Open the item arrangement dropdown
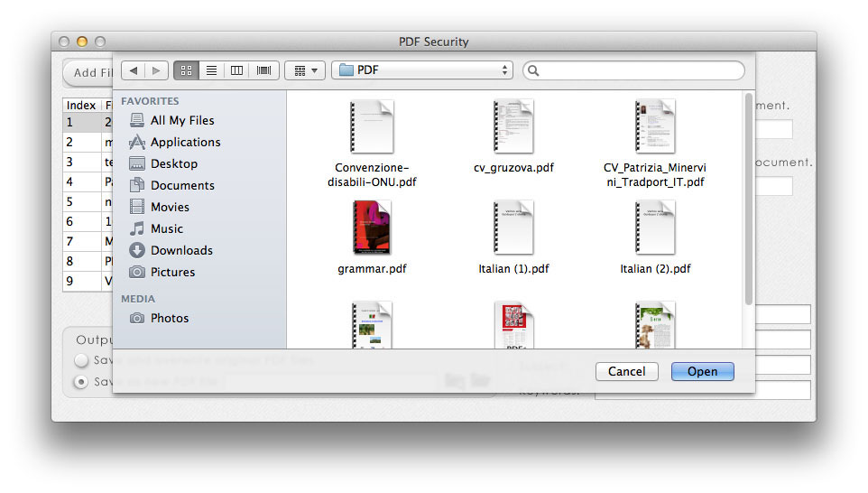Screen dimensions: 868x493 tap(305, 70)
